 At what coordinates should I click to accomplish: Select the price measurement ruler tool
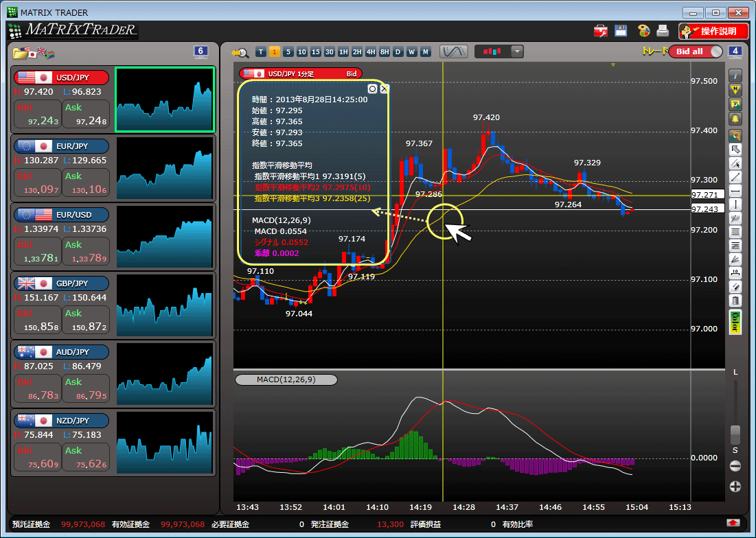click(x=735, y=274)
